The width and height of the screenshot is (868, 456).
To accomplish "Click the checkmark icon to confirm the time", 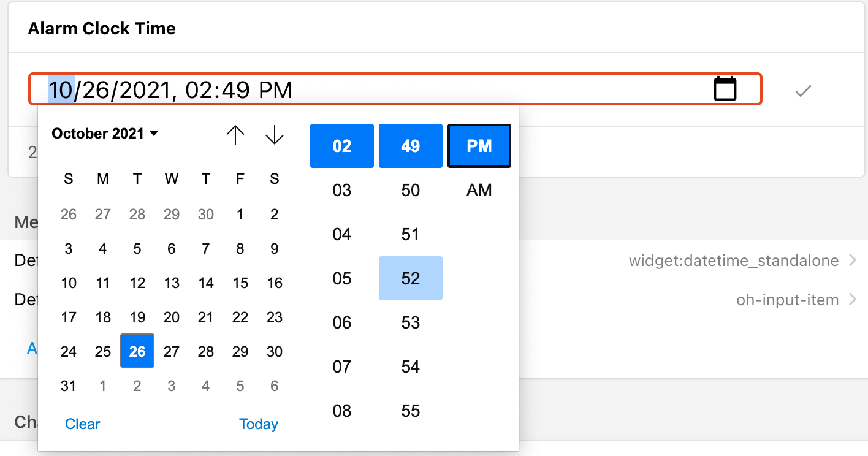I will coord(803,91).
